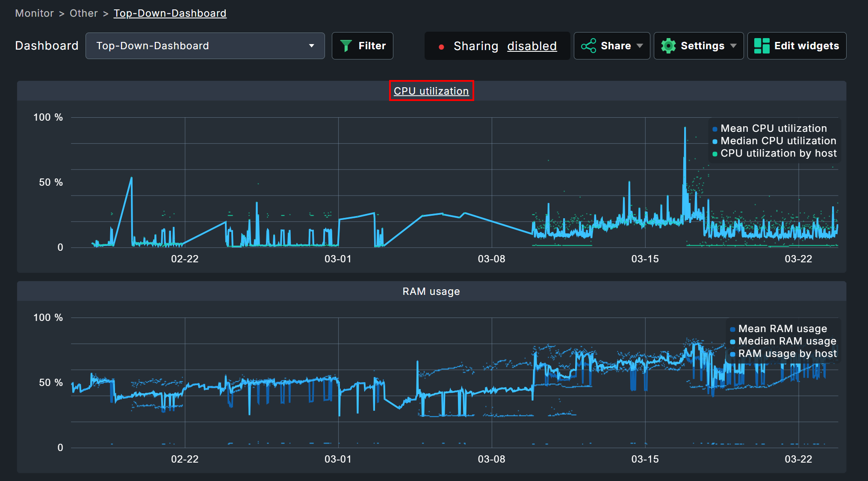Open the CPU utilization widget link
Image resolution: width=868 pixels, height=481 pixels.
[x=431, y=91]
